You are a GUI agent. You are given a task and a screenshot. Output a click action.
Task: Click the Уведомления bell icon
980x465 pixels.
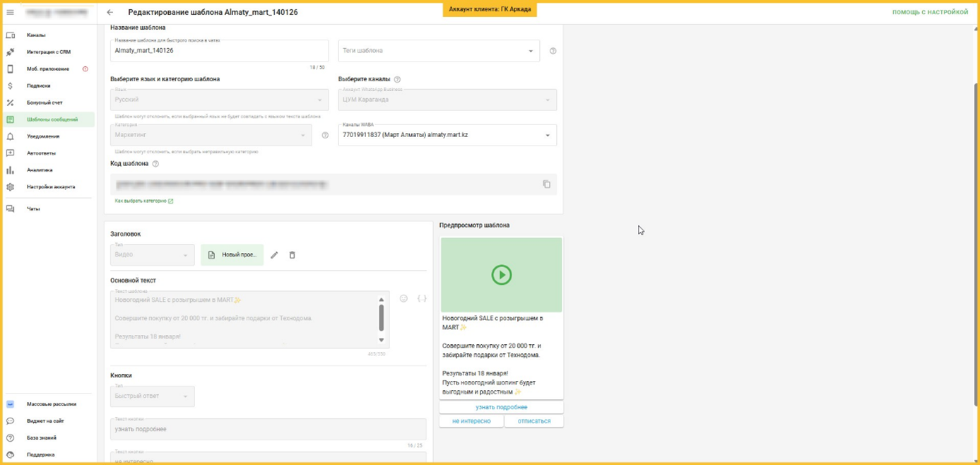(10, 136)
